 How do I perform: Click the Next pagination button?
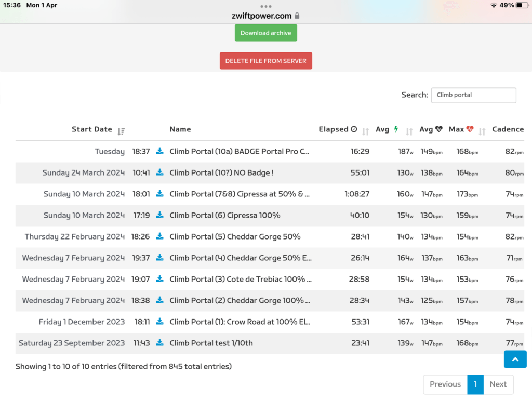498,384
